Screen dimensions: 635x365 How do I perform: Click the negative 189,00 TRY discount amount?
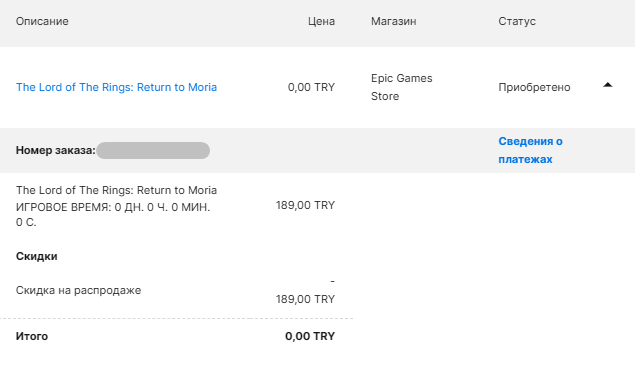305,290
